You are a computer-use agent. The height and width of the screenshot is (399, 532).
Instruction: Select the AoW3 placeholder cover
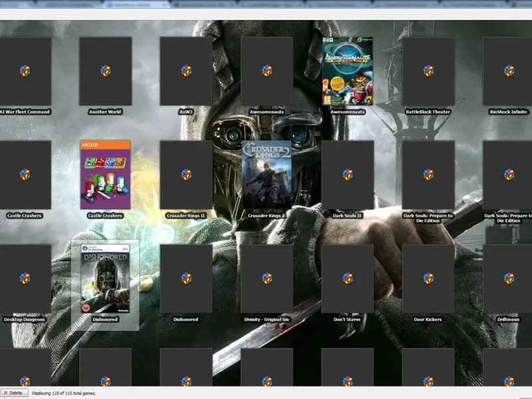click(186, 71)
